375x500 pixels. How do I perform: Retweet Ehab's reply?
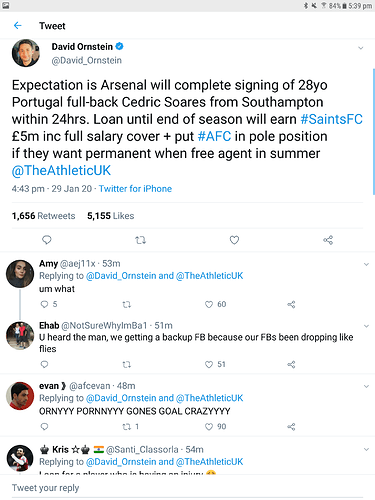[127, 365]
